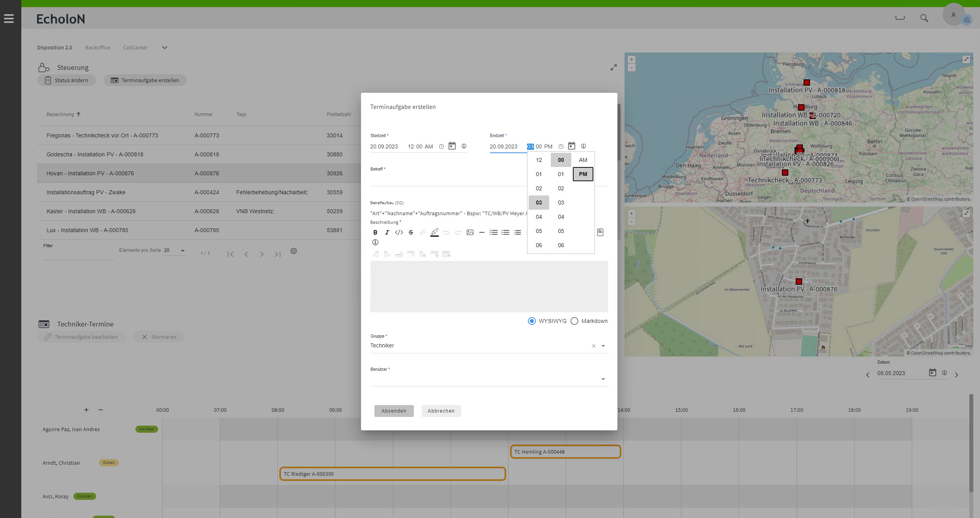Select PM in the time picker

(583, 174)
